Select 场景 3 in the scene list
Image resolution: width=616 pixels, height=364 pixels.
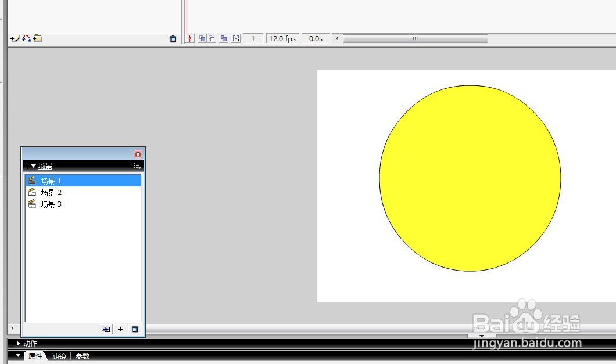point(83,204)
